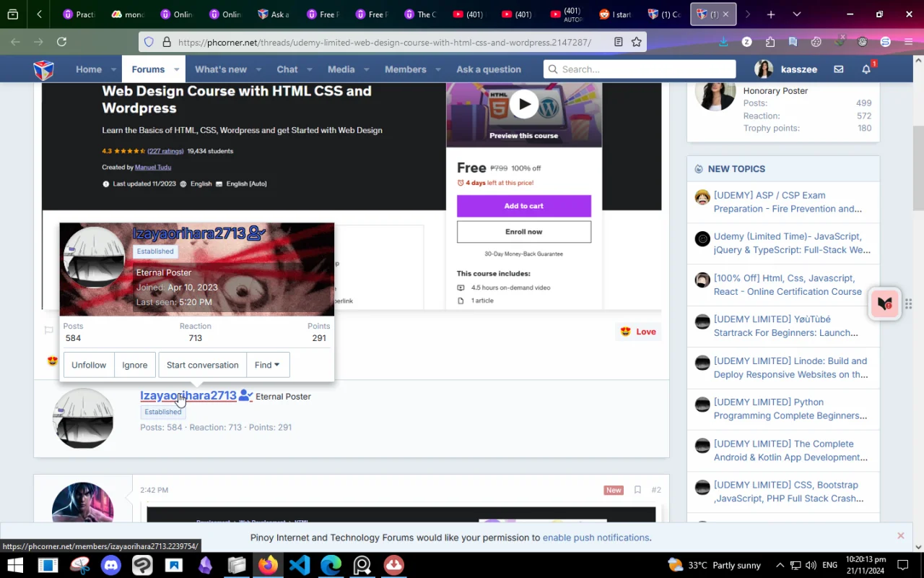Viewport: 924px width, 578px height.
Task: Open Firefox downloads arrow icon
Action: click(723, 42)
